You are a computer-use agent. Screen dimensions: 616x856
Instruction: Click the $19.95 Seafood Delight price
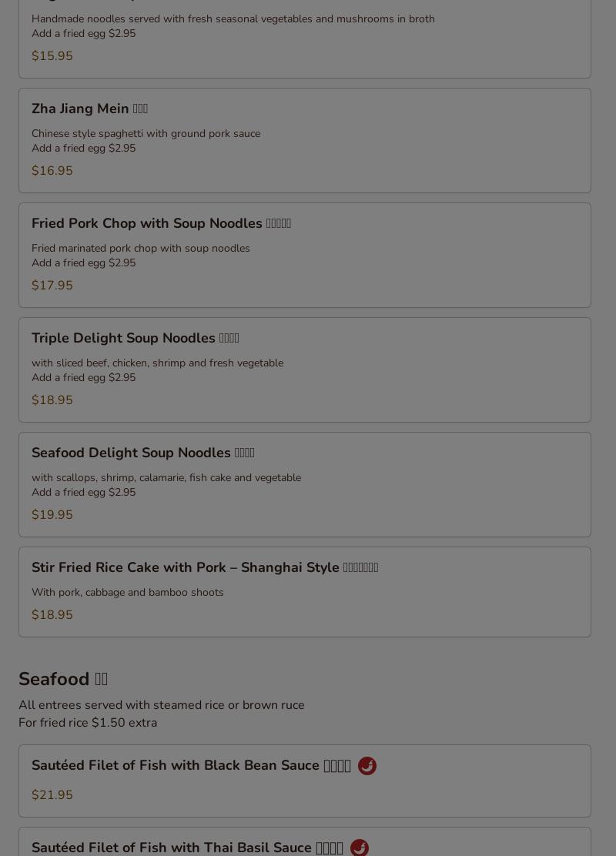tap(52, 515)
